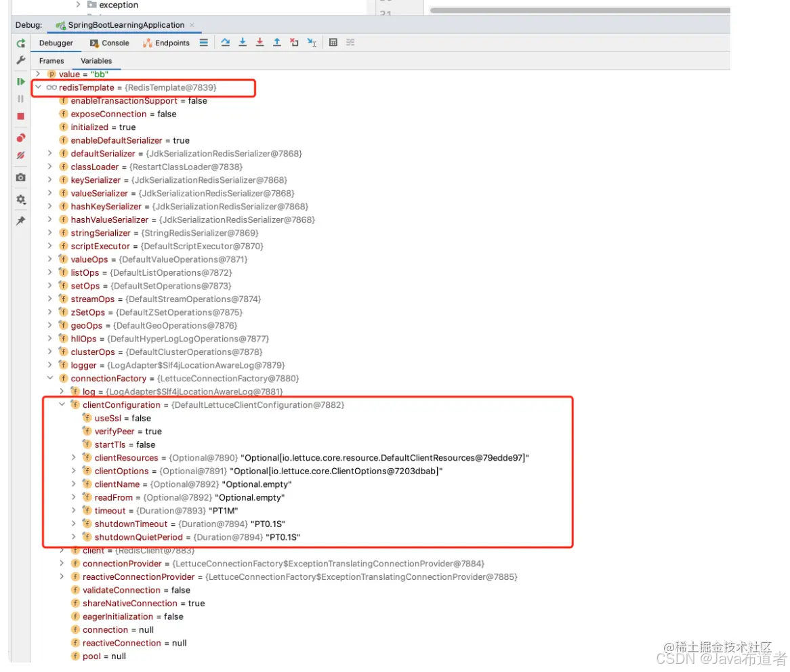
Task: Force Step Into with the red arrow
Action: [x=259, y=42]
